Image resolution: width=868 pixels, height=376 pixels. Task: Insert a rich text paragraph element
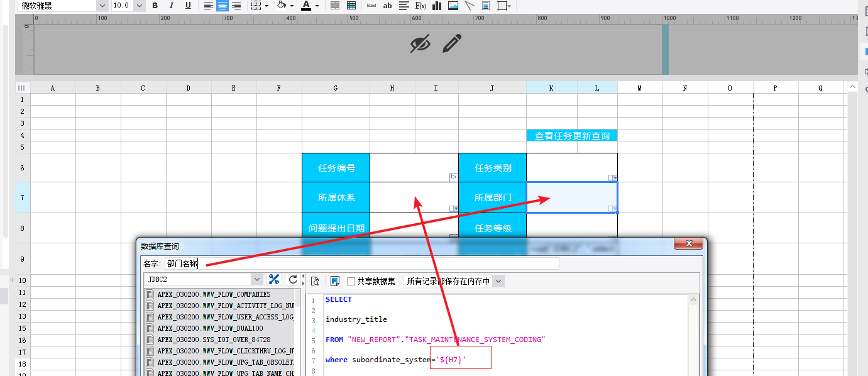pos(404,6)
